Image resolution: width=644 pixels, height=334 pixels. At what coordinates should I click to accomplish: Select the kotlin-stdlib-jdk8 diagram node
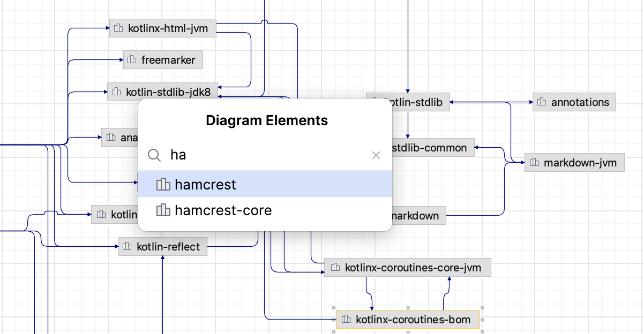(163, 91)
